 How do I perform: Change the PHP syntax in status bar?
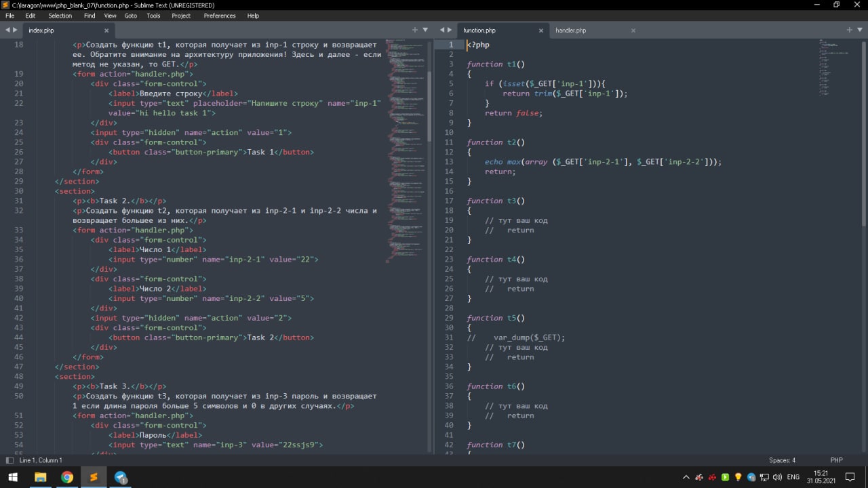pos(836,460)
